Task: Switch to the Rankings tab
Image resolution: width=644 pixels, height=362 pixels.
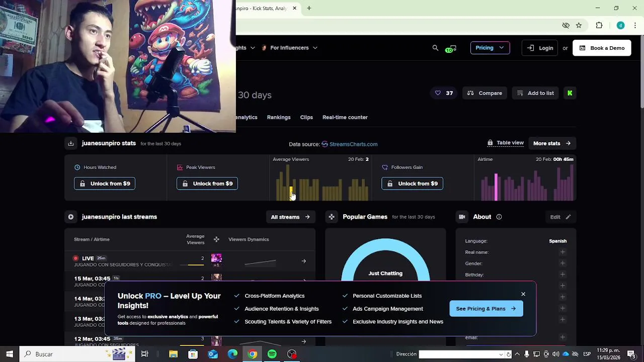Action: [279, 117]
